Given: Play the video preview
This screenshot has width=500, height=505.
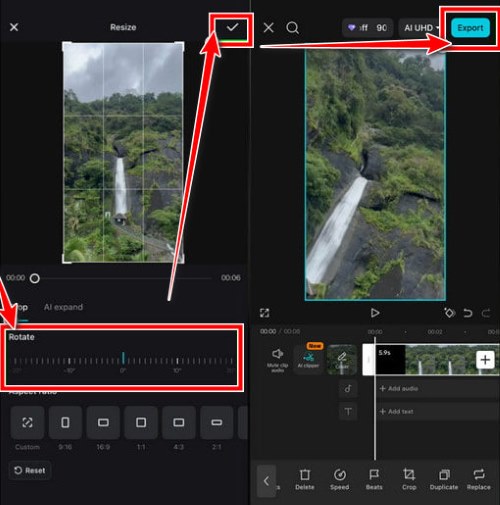Looking at the screenshot, I should [x=375, y=313].
